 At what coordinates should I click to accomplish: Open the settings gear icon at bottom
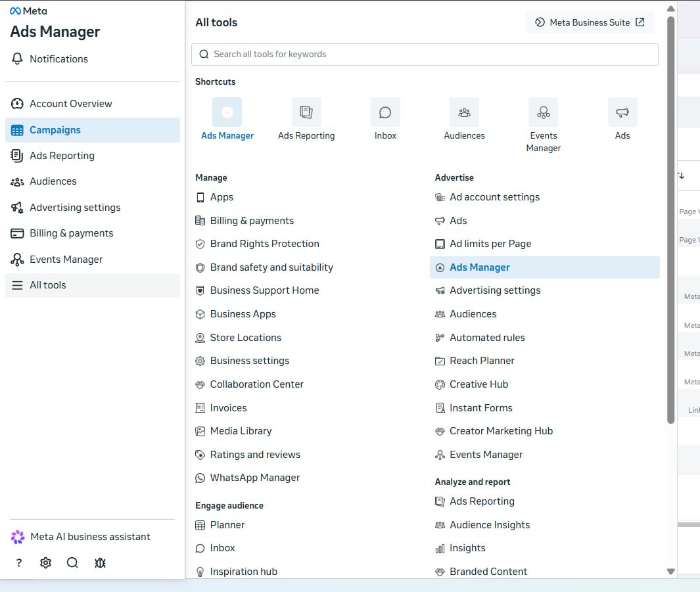pyautogui.click(x=45, y=563)
